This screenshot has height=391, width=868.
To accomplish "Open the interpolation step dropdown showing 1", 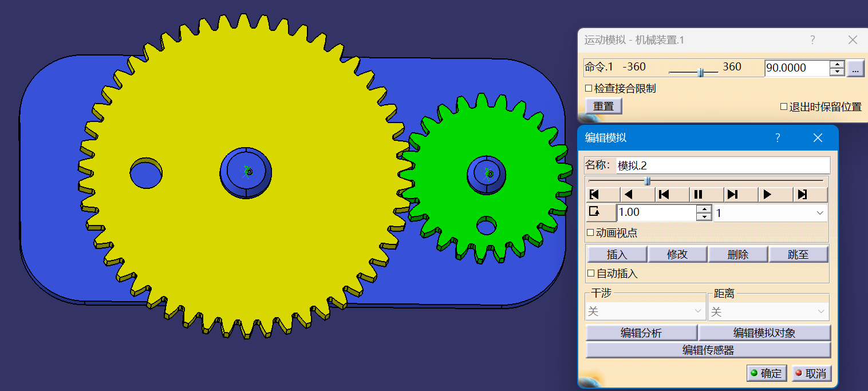I will tap(770, 213).
